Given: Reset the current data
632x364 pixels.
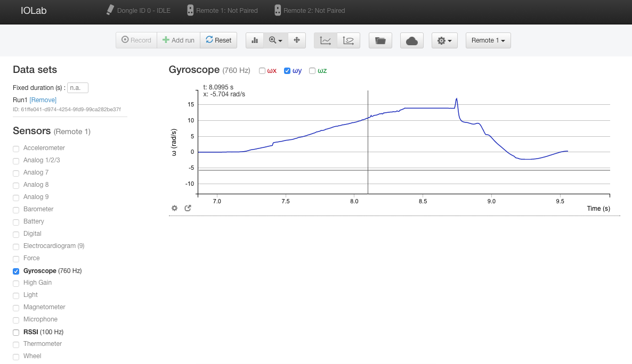Looking at the screenshot, I should click(x=218, y=40).
